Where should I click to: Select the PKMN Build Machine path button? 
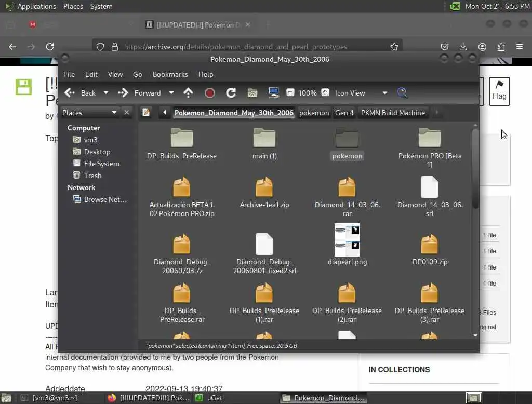coord(393,113)
